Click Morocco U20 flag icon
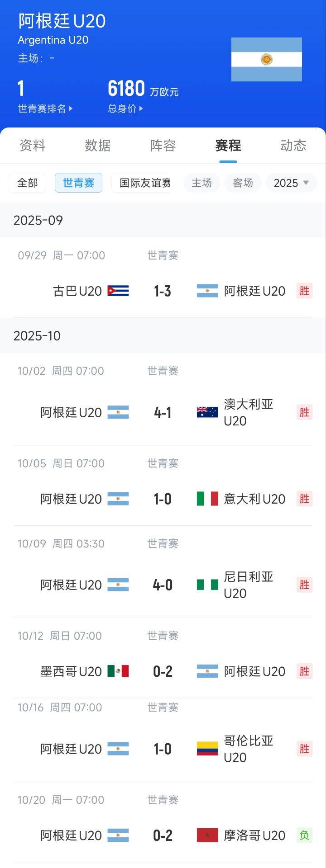The height and width of the screenshot is (868, 326). (207, 835)
